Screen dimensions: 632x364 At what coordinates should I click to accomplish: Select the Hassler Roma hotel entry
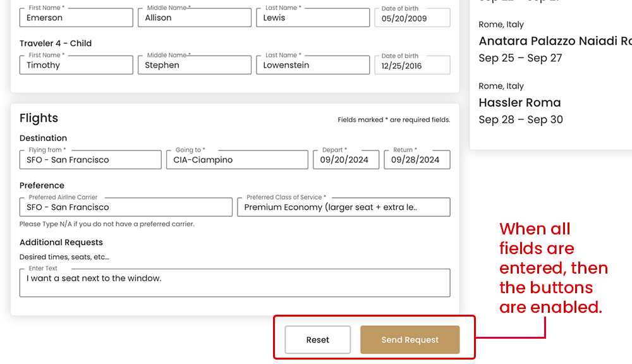(x=520, y=102)
